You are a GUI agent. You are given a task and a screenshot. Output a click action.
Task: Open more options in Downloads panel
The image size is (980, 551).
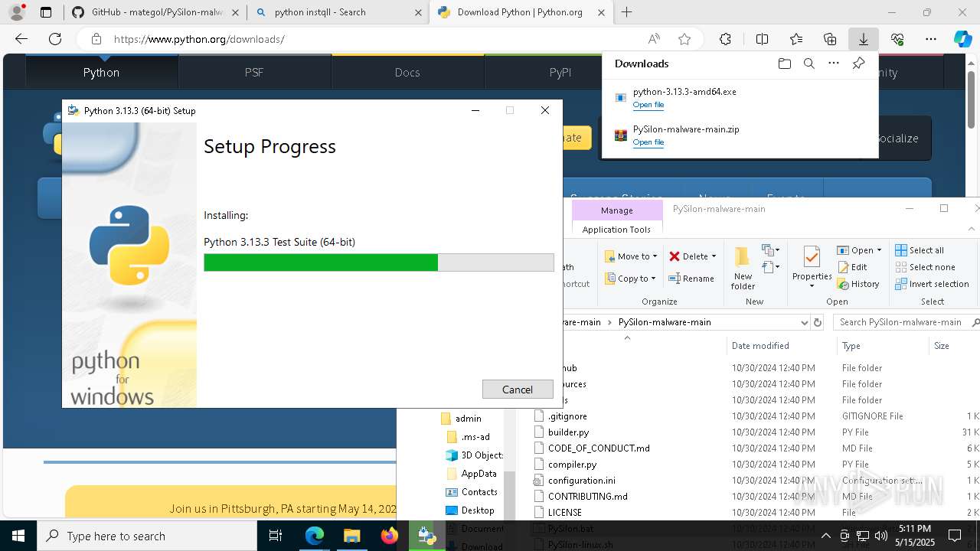coord(834,64)
